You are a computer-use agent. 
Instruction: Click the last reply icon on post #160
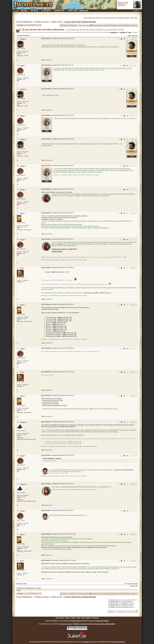[136, 561]
